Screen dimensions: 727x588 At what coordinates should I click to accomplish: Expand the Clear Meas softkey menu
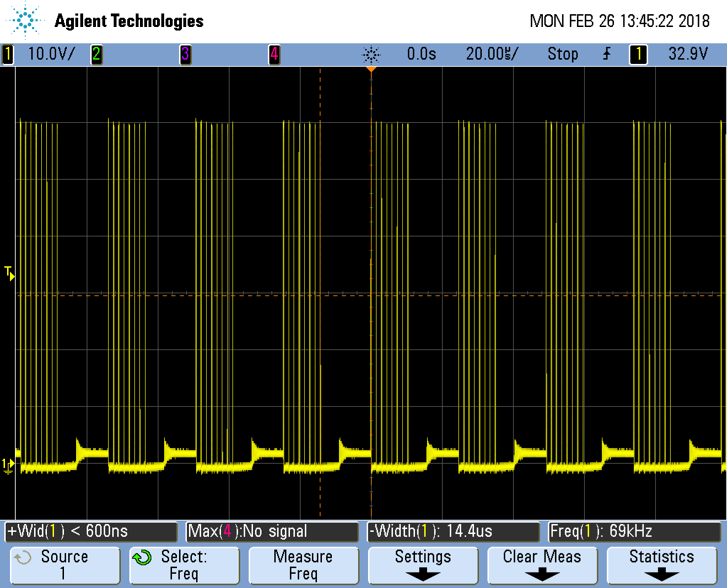[542, 565]
